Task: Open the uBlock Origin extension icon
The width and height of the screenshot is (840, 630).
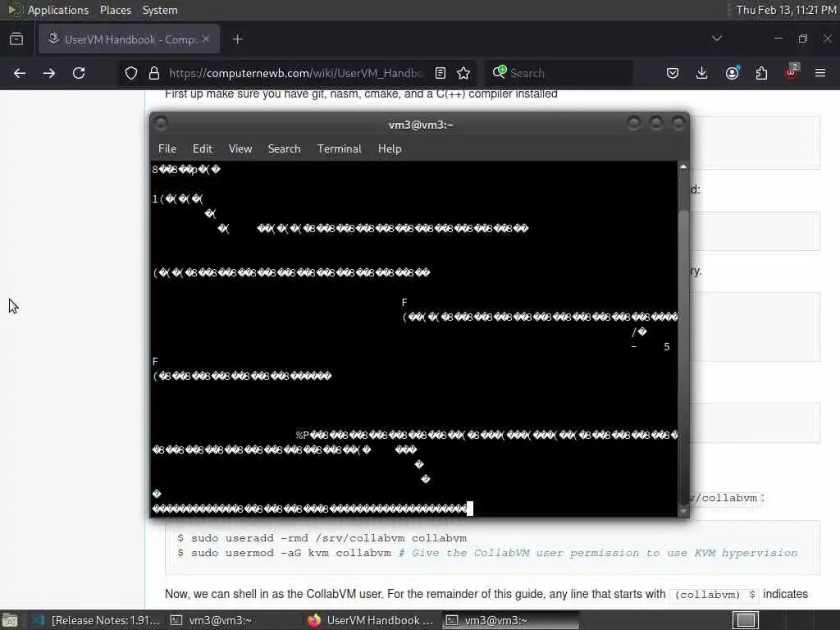Action: [792, 72]
